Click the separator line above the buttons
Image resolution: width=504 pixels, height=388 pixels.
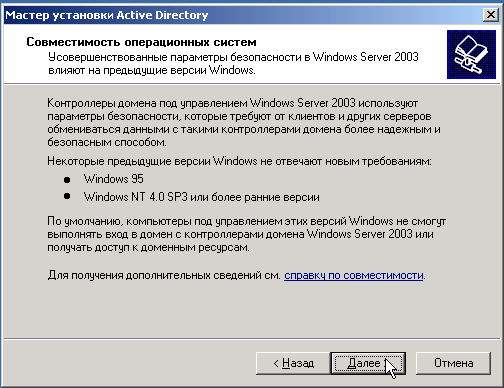(252, 339)
